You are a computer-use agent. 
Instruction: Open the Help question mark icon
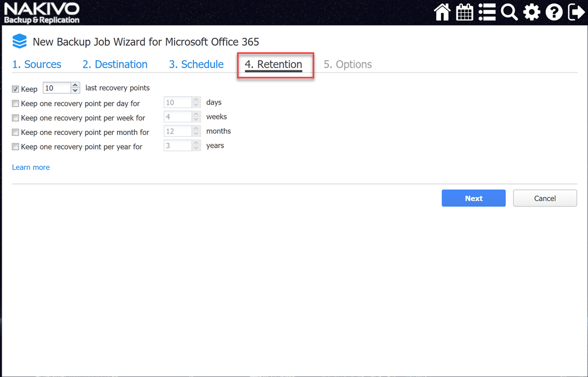pyautogui.click(x=554, y=12)
